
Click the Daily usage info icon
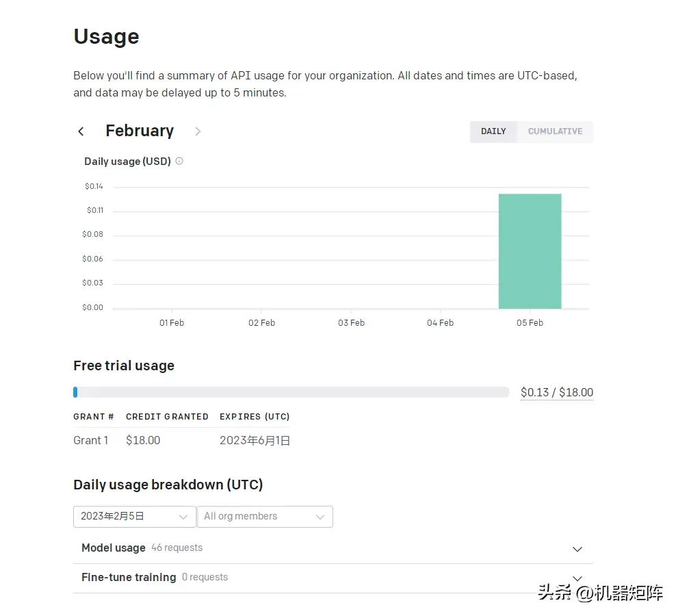179,162
